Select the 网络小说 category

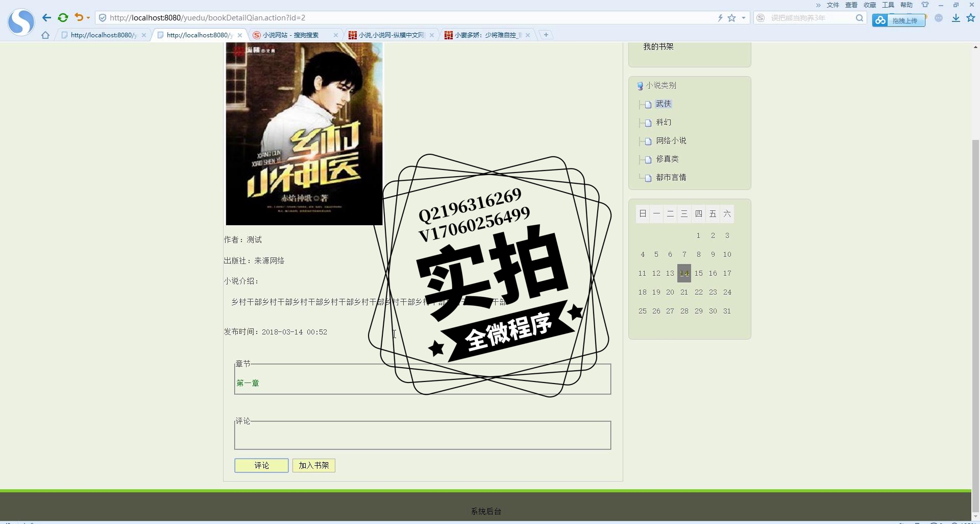671,141
